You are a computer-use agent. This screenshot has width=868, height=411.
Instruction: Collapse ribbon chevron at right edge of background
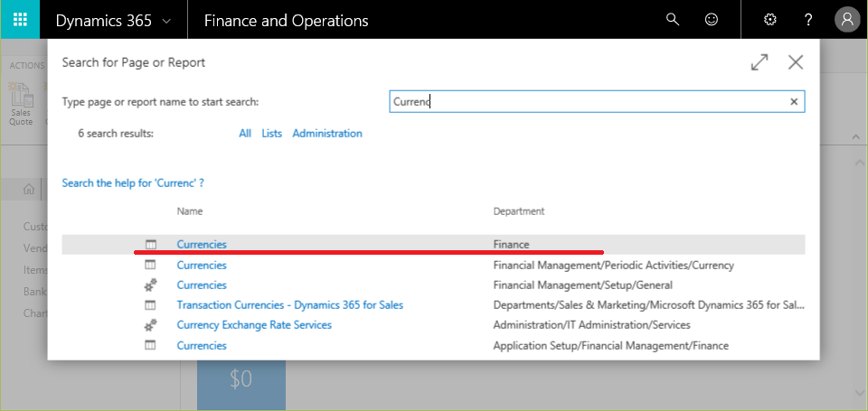(x=856, y=136)
